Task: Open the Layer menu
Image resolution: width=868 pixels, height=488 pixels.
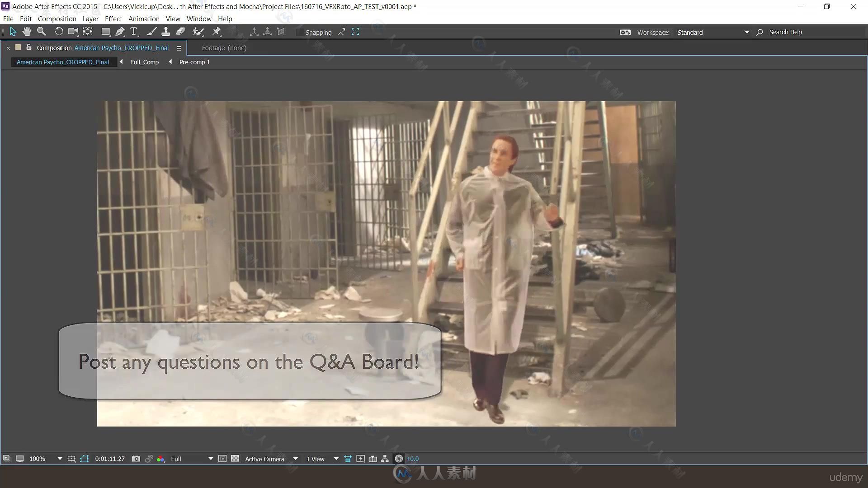Action: point(90,19)
